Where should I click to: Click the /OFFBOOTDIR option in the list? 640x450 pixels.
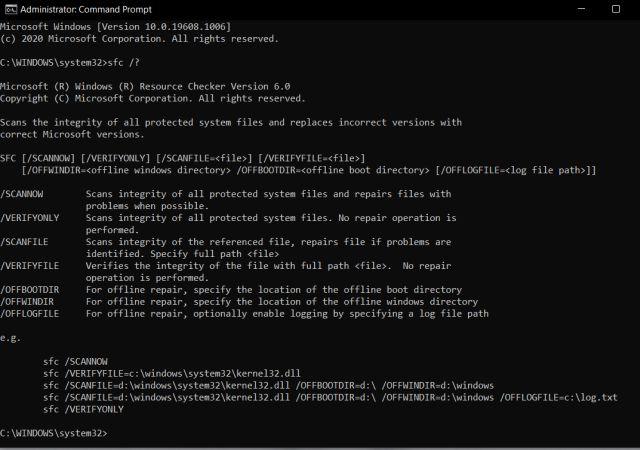pyautogui.click(x=32, y=289)
